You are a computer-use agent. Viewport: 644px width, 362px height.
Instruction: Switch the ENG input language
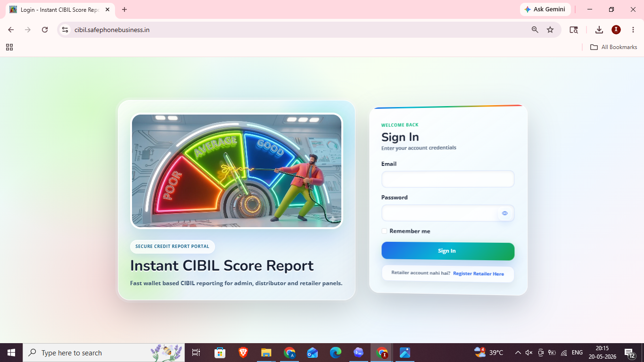(x=577, y=353)
